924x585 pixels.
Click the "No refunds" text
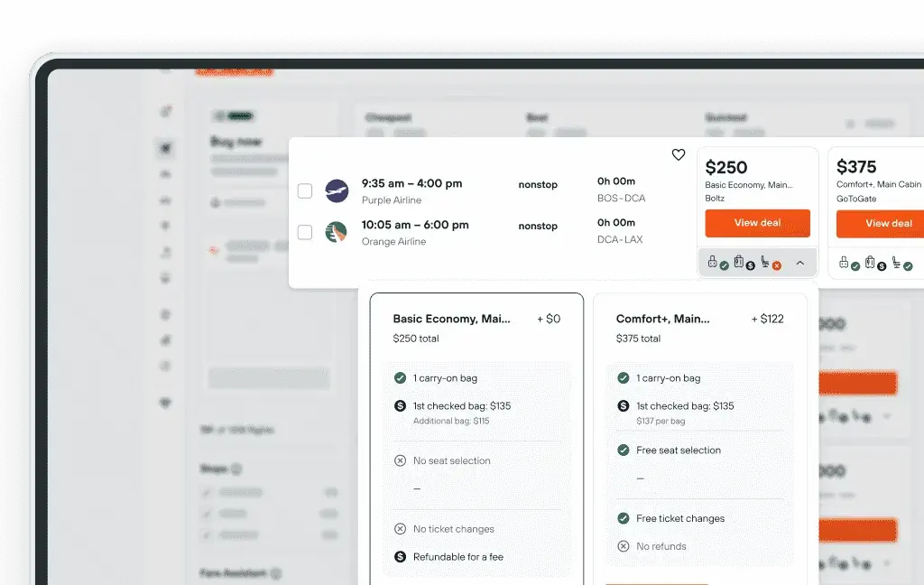click(661, 546)
